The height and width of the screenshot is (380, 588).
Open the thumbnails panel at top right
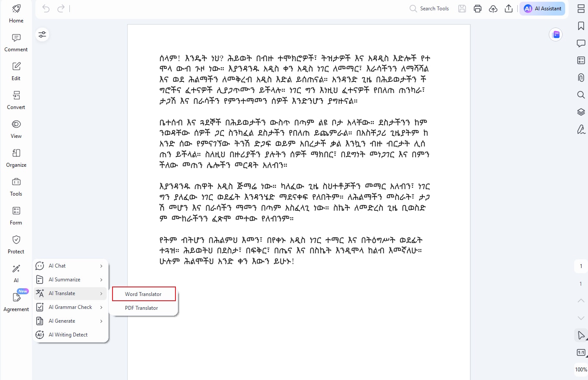[x=581, y=9]
